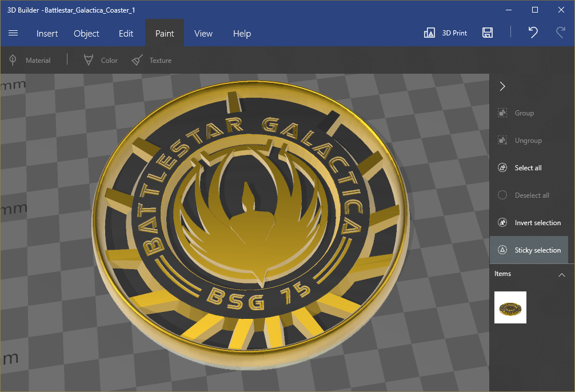Open the hamburger navigation menu
The height and width of the screenshot is (392, 575).
[x=13, y=33]
